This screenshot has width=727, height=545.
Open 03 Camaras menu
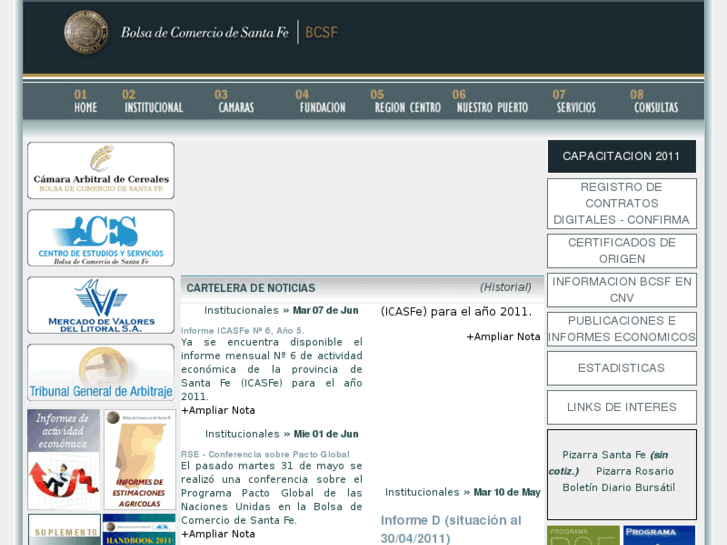pyautogui.click(x=235, y=101)
